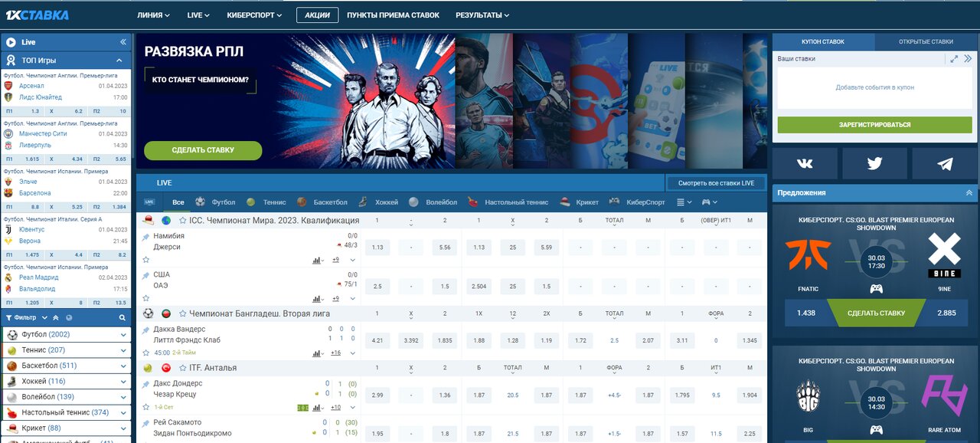Open the Арсенал vs Лидс Юнайтед top game
The image size is (980, 443).
point(66,92)
